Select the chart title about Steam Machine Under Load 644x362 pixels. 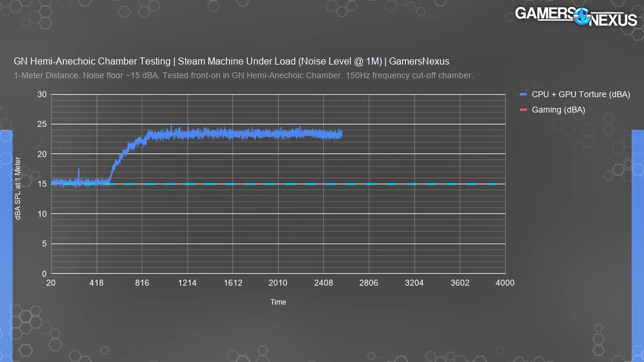pos(231,61)
